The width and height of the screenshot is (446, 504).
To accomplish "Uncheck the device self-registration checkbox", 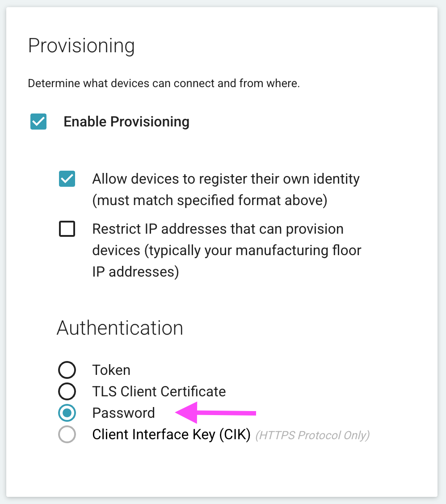I will (x=67, y=179).
